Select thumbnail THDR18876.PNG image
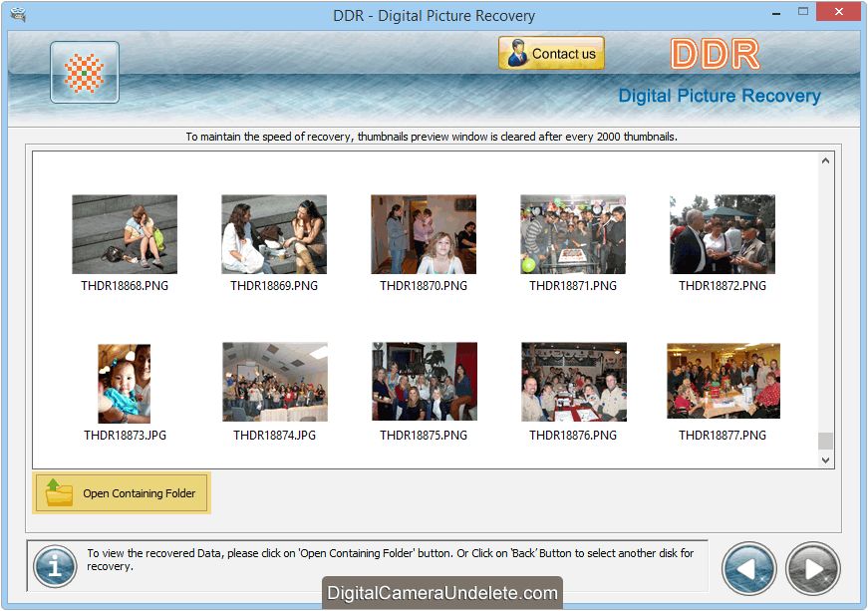Screen dimensions: 868x611 point(574,382)
